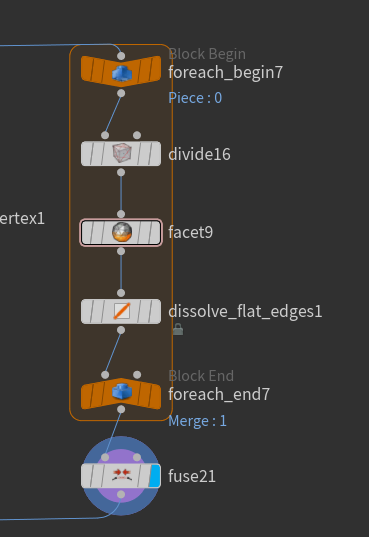Toggle the left-side flag strip on fuse21

87,476
